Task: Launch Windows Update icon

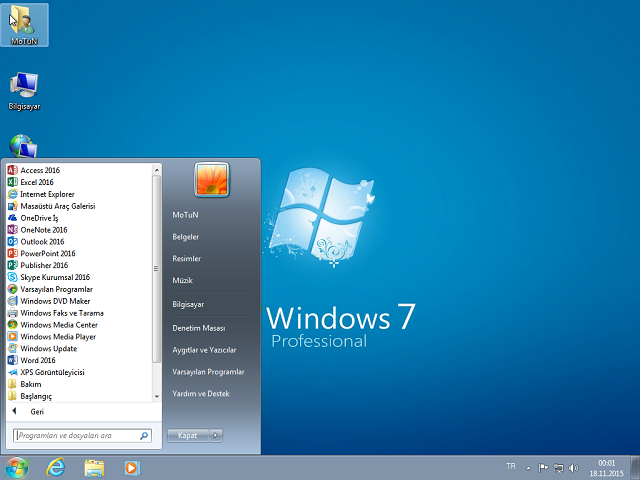Action: click(x=13, y=348)
